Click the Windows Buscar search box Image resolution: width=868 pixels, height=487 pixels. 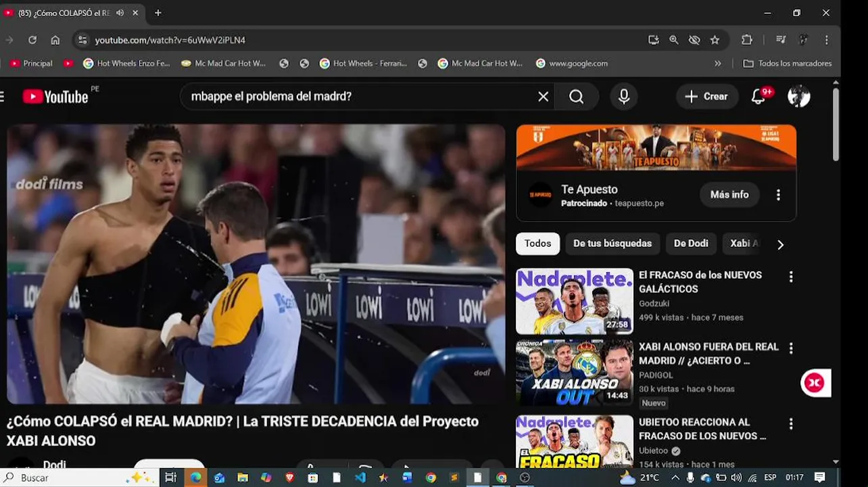80,478
